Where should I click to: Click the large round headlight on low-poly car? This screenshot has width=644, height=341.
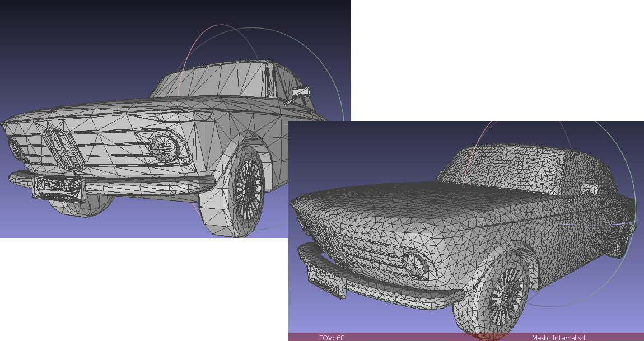(x=165, y=146)
